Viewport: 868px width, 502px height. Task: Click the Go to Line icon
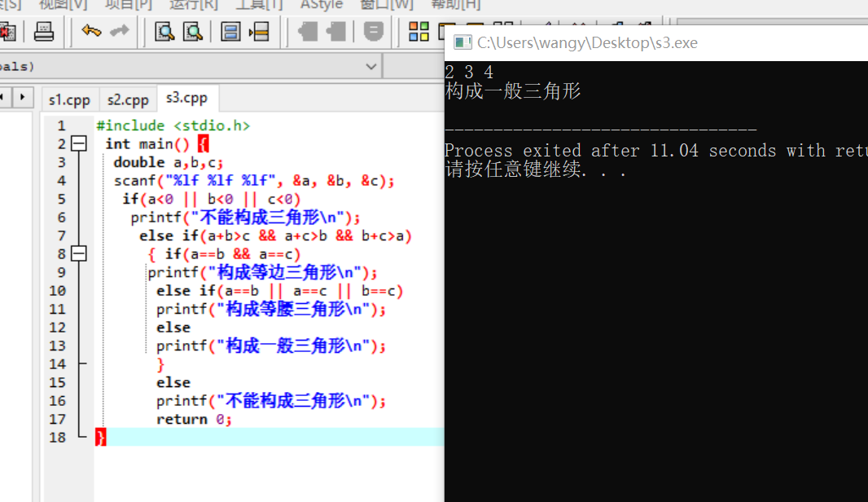258,32
